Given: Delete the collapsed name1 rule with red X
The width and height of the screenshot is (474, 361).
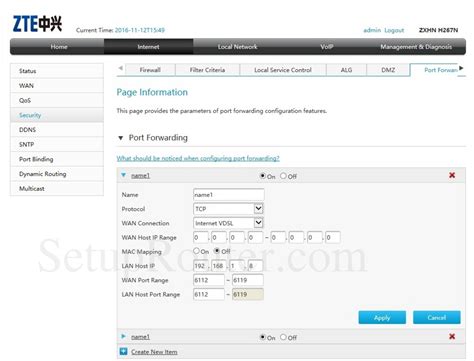Looking at the screenshot, I should click(x=452, y=336).
